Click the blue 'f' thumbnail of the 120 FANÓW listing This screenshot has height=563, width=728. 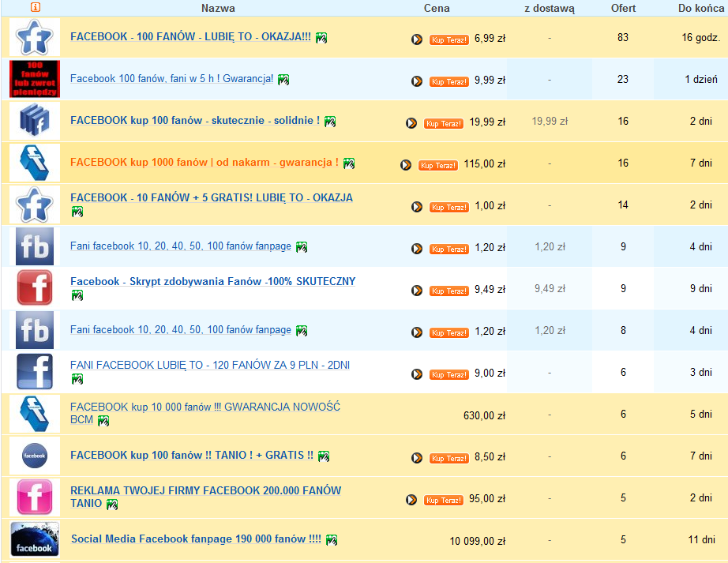pos(35,372)
